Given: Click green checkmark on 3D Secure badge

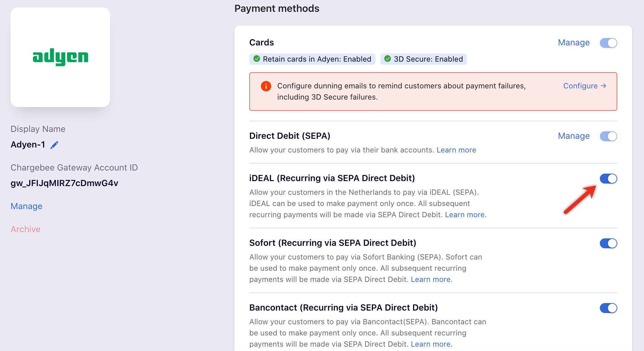Looking at the screenshot, I should [388, 59].
